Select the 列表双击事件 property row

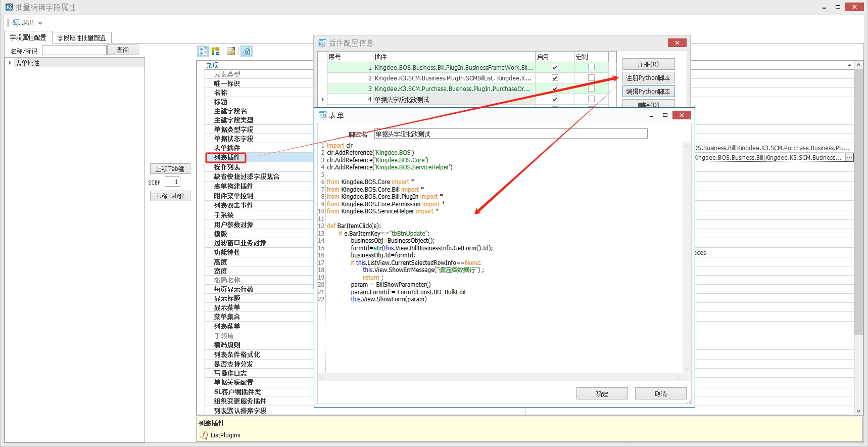259,205
